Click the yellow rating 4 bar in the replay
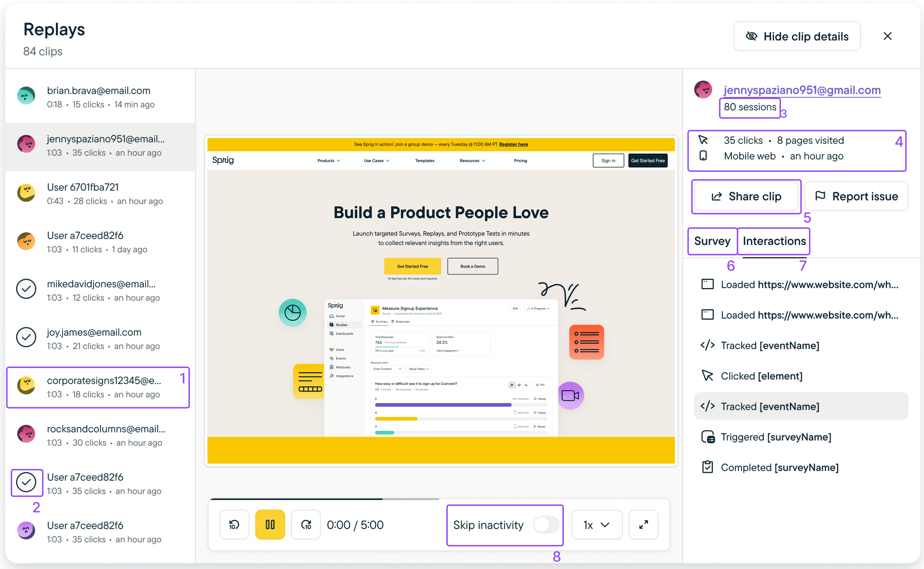 pyautogui.click(x=396, y=419)
